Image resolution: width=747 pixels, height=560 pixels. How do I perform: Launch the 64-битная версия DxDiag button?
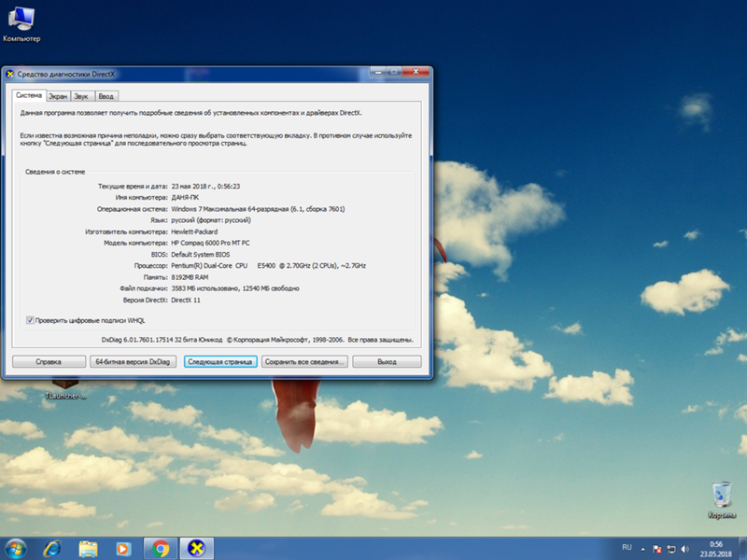pyautogui.click(x=133, y=362)
